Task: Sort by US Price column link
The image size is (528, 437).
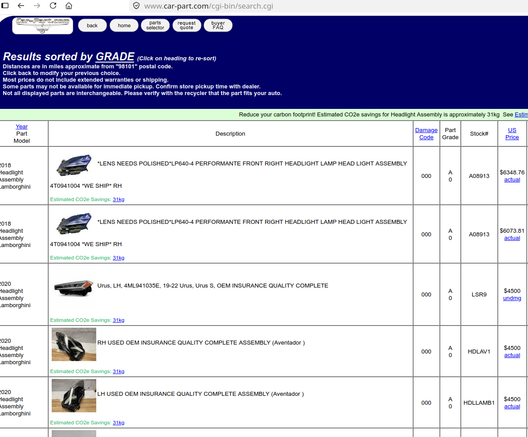Action: (x=512, y=134)
